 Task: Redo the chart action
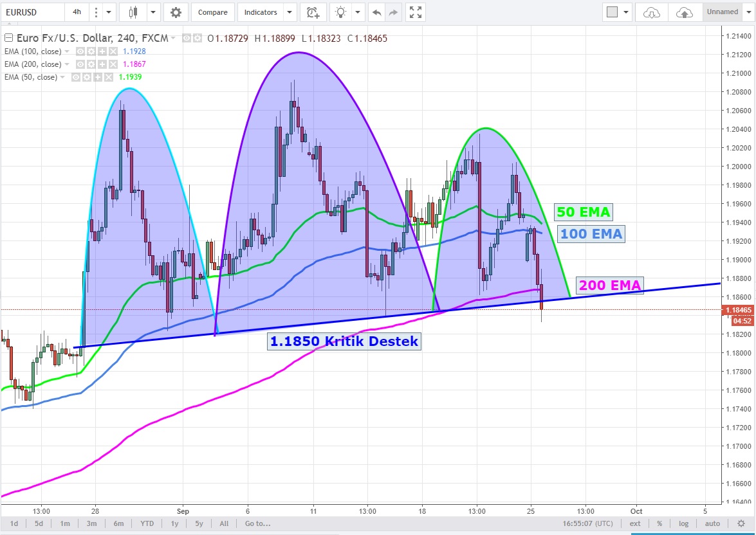[393, 12]
